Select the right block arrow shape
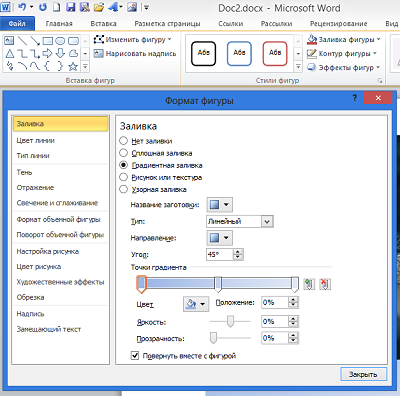Image resolution: width=400 pixels, height=396 pixels. 48,53
